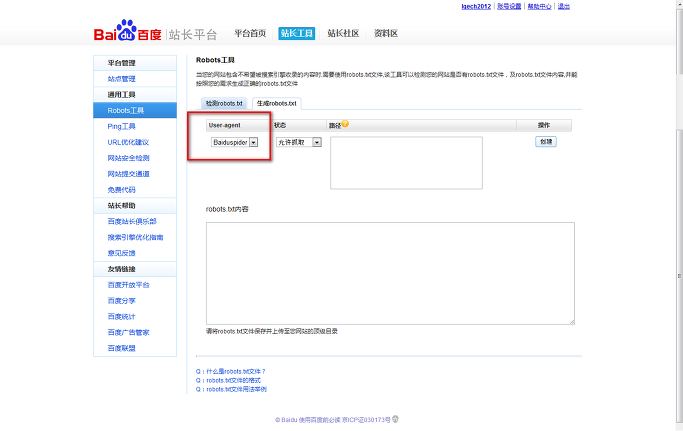Open URL优化建议 in the sidebar
The width and height of the screenshot is (683, 431).
click(x=128, y=142)
